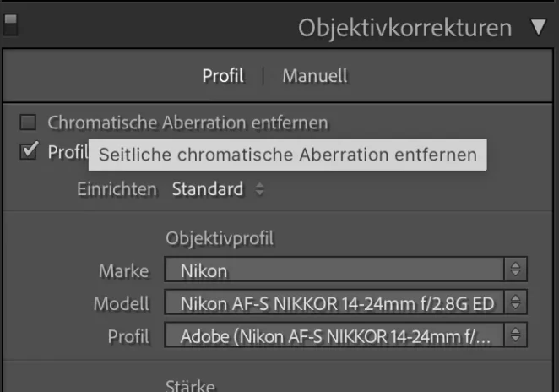Enable the Chromatische Aberration entfernen checkbox
Viewport: 559px width, 392px height.
(x=28, y=122)
